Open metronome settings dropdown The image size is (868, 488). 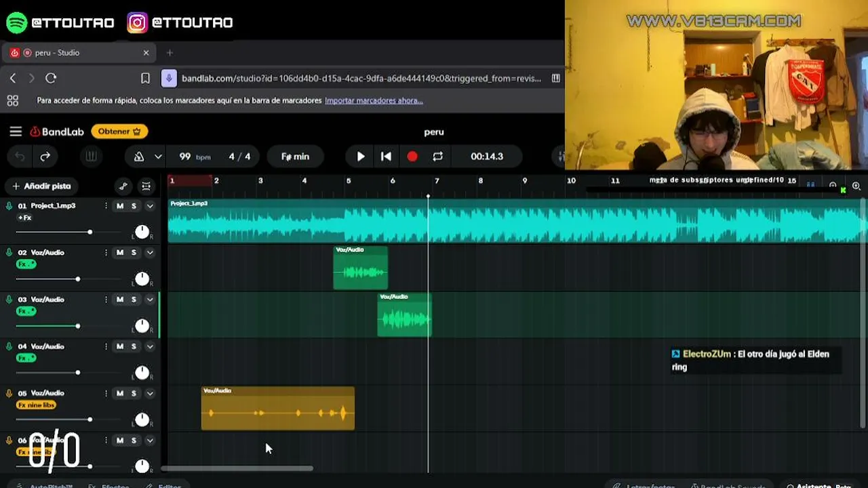(158, 157)
